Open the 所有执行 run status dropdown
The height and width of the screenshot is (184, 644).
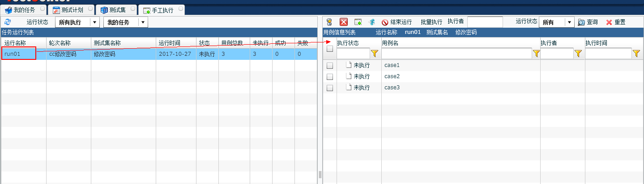(x=94, y=22)
